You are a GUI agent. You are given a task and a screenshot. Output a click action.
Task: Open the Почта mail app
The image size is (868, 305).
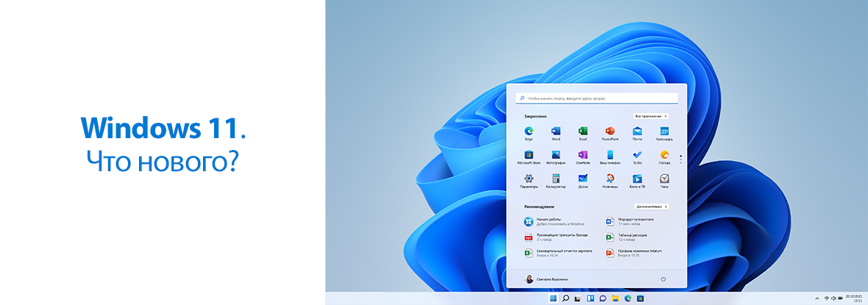pyautogui.click(x=637, y=133)
